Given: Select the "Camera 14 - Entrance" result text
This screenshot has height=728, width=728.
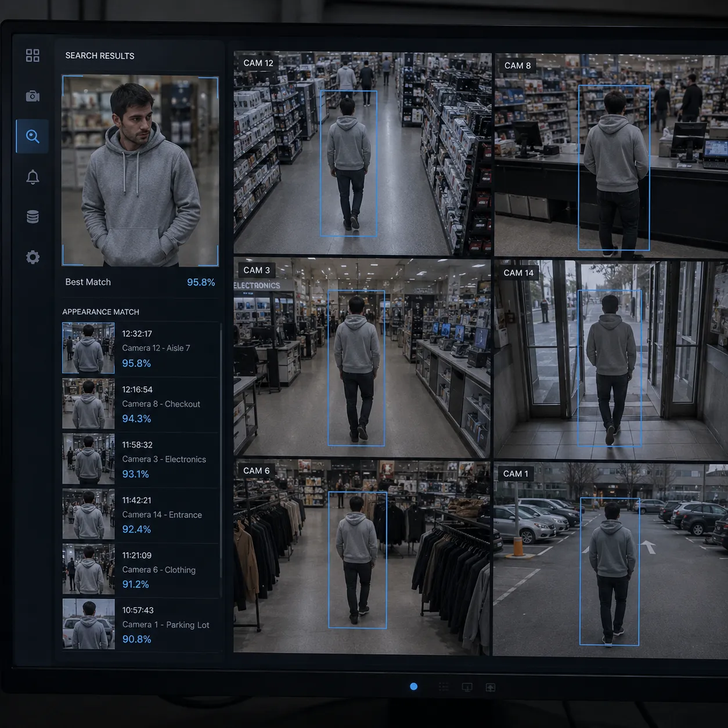Looking at the screenshot, I should coord(162,515).
